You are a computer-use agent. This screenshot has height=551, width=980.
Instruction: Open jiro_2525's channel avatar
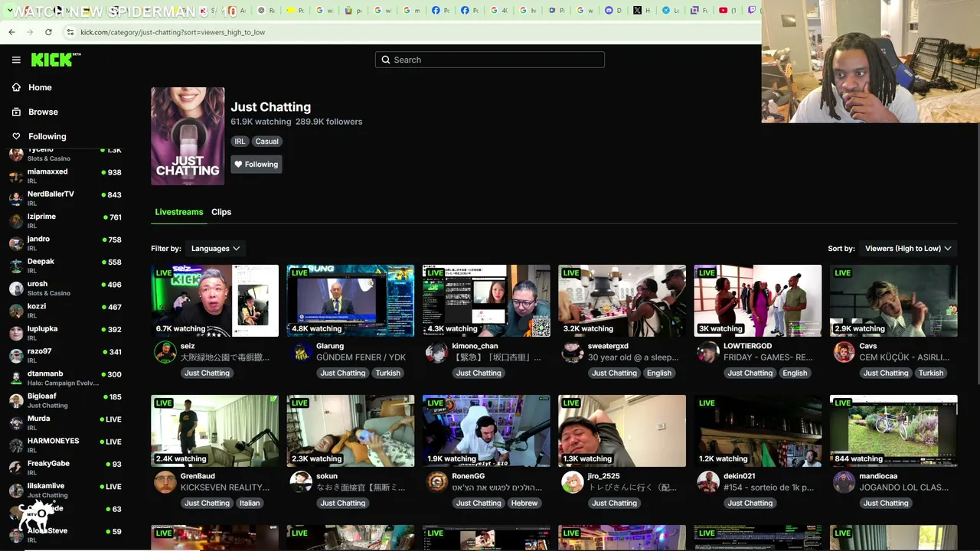coord(573,482)
